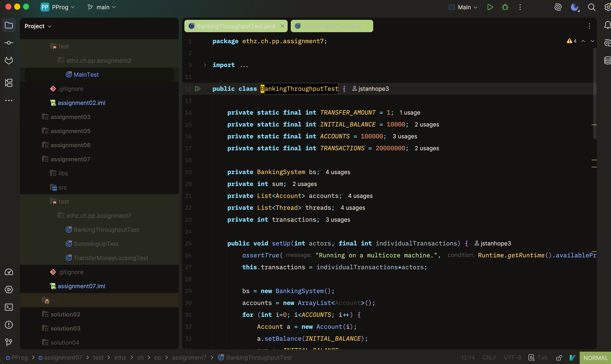The image size is (611, 364).
Task: Open the Profiler gauge tool window
Action: click(x=9, y=272)
